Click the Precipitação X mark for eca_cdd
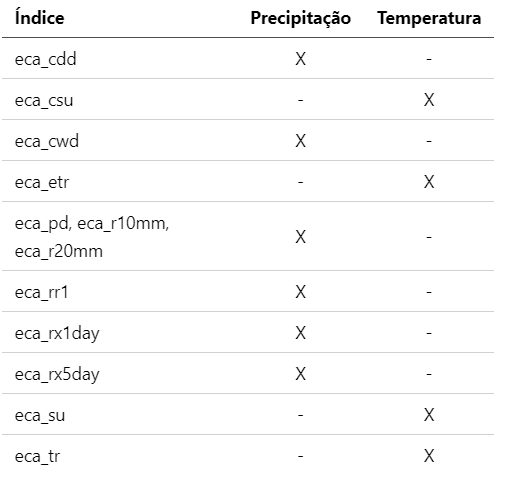Viewport: 509px width, 479px height. coord(300,59)
